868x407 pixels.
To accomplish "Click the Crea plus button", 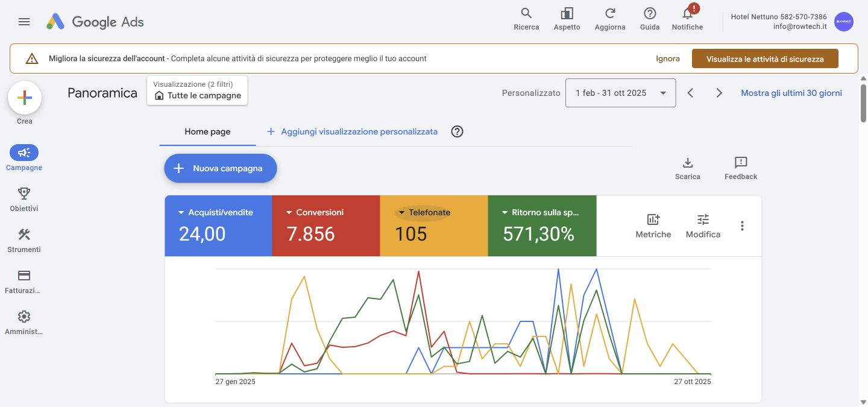I will pos(25,98).
